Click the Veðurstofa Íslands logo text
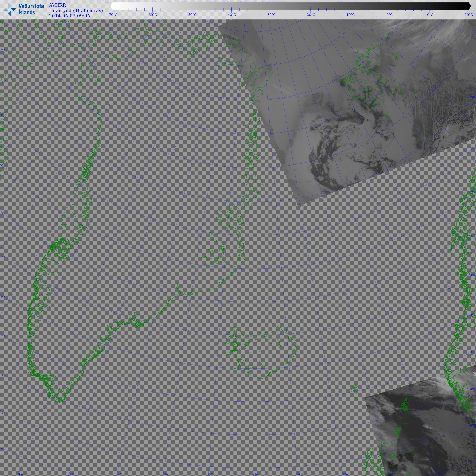This screenshot has height=476, width=476. pyautogui.click(x=31, y=9)
